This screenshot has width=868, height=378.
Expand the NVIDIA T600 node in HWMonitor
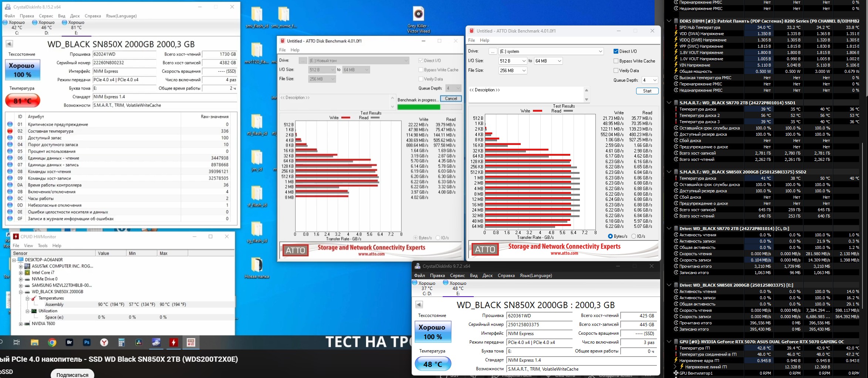(21, 324)
